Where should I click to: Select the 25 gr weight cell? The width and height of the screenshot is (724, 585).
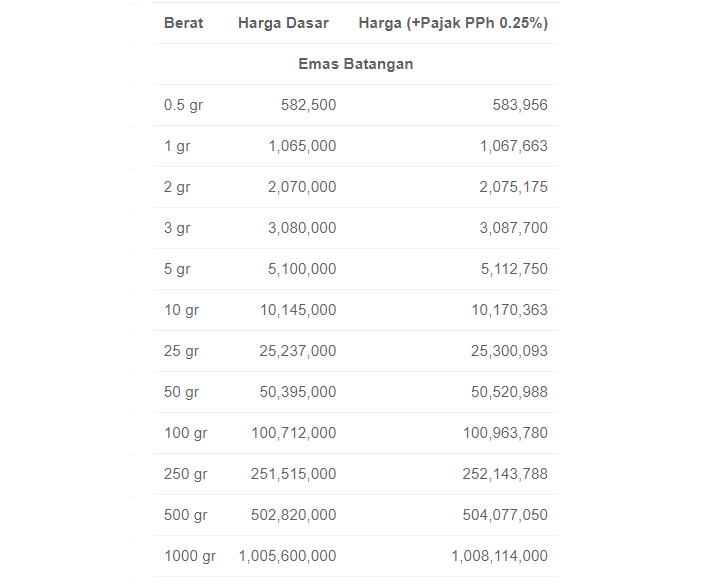(181, 351)
